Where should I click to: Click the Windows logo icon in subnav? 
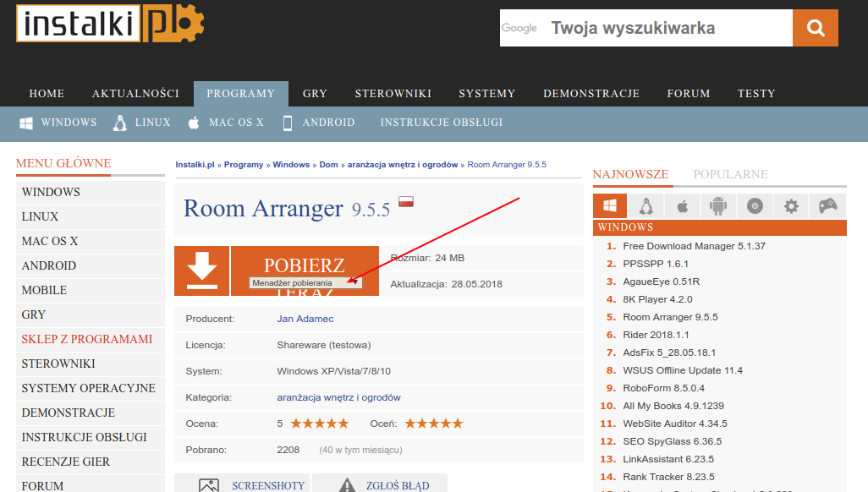[x=26, y=123]
